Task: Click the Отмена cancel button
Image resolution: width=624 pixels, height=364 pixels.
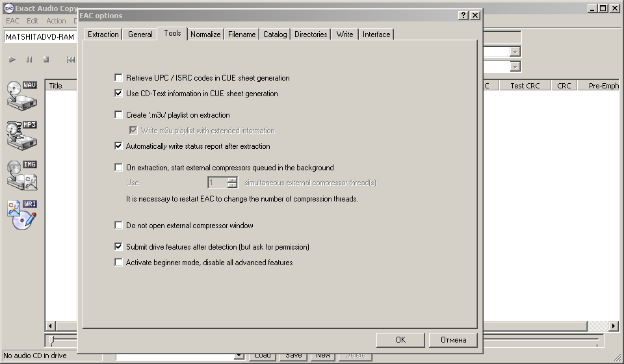Action: tap(453, 340)
